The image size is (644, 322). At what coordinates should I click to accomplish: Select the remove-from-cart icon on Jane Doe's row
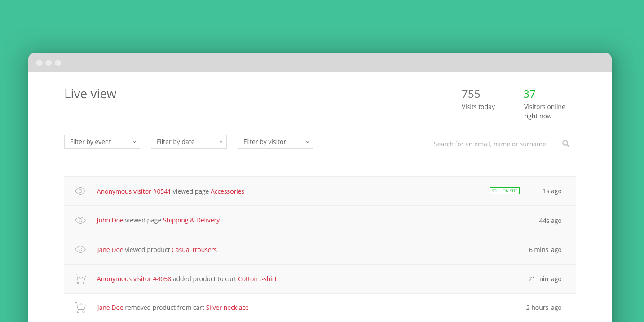80,307
